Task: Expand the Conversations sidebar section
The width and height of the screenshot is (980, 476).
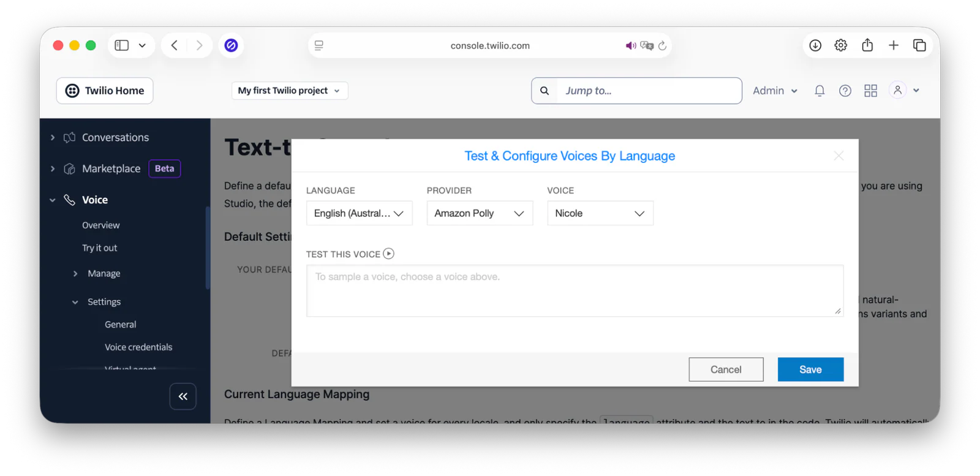Action: (53, 138)
